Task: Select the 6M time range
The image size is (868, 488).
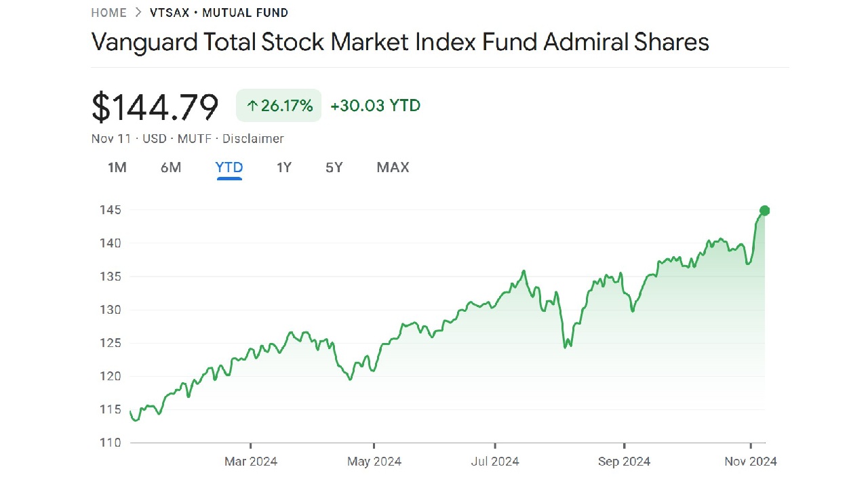Action: [171, 167]
